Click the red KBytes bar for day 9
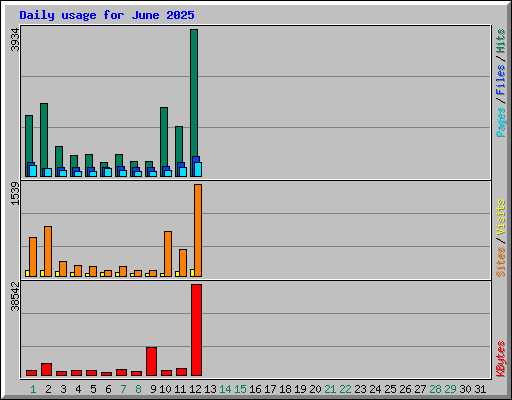 point(152,361)
